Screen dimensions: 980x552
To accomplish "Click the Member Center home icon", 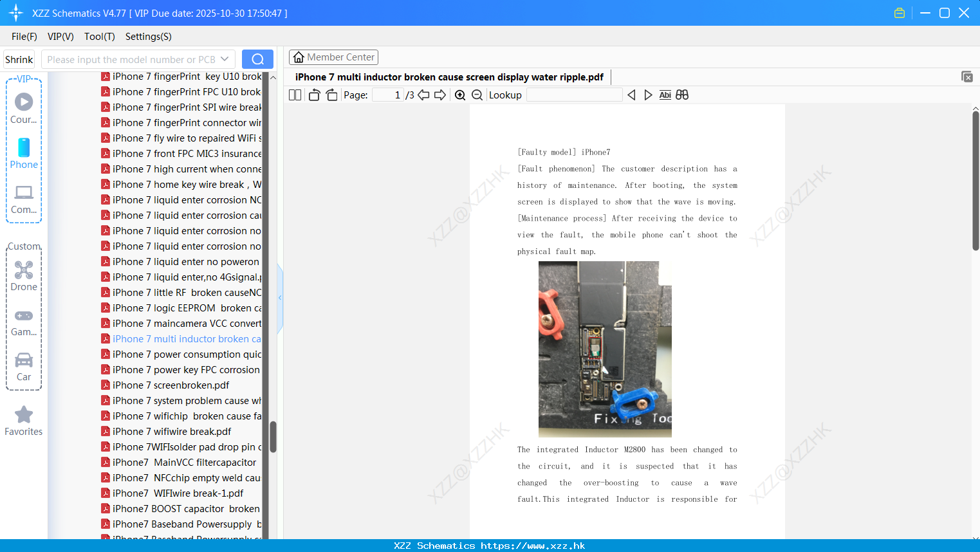I will point(299,57).
